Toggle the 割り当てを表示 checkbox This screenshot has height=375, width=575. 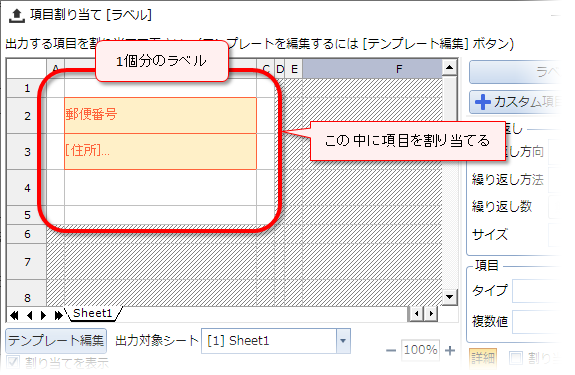tap(13, 362)
